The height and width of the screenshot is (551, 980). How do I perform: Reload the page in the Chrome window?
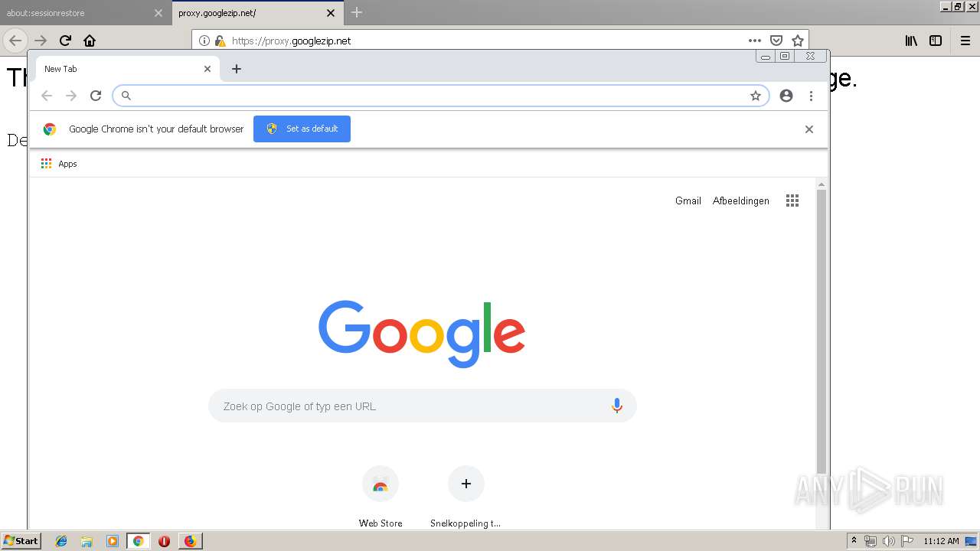click(96, 96)
